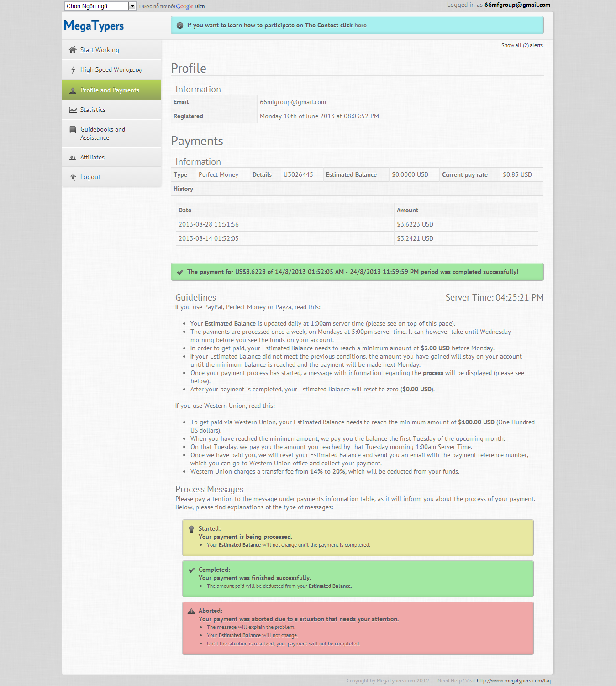Click the Estimated Balance value $0.0000 USD
The height and width of the screenshot is (686, 616).
click(410, 174)
